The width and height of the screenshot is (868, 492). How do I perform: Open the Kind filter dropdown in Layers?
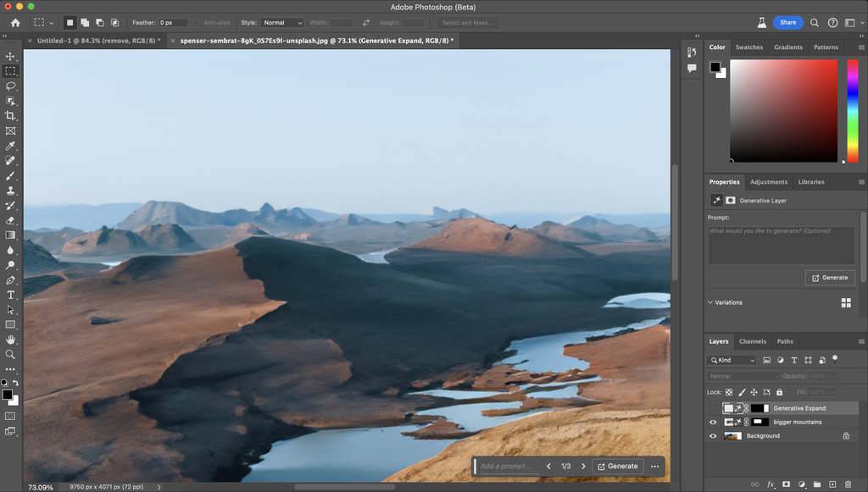[731, 360]
